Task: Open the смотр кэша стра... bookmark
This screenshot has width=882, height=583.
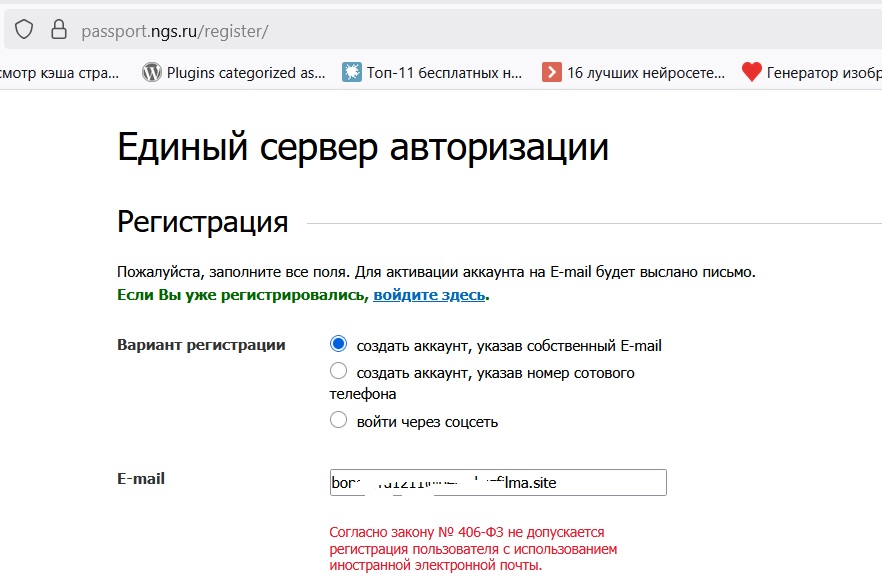Action: pyautogui.click(x=60, y=72)
